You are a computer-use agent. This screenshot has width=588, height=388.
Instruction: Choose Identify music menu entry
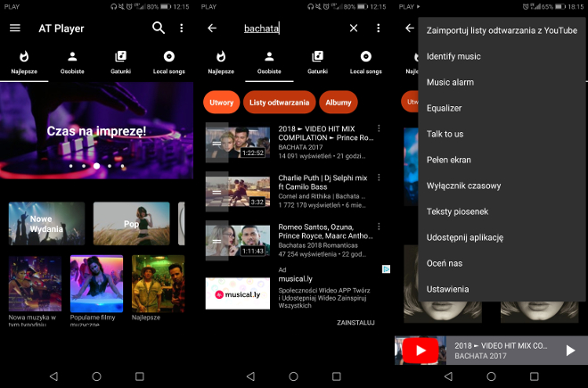click(453, 56)
